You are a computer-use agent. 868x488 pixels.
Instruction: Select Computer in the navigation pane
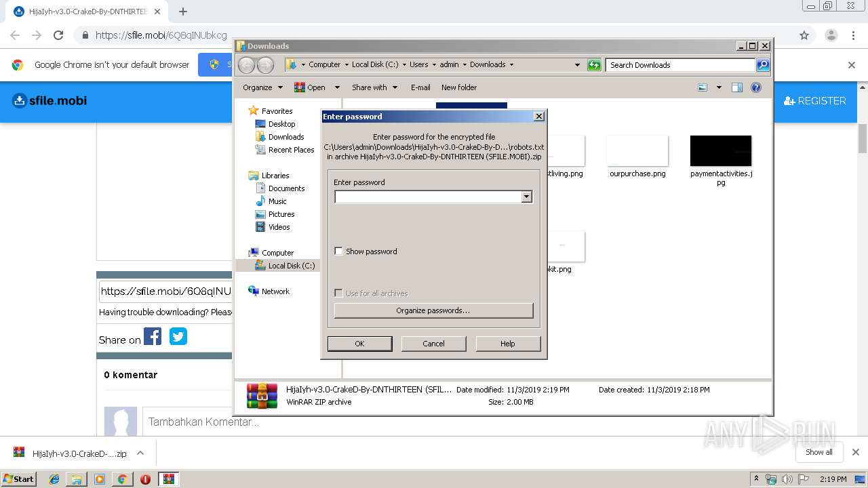tap(277, 253)
